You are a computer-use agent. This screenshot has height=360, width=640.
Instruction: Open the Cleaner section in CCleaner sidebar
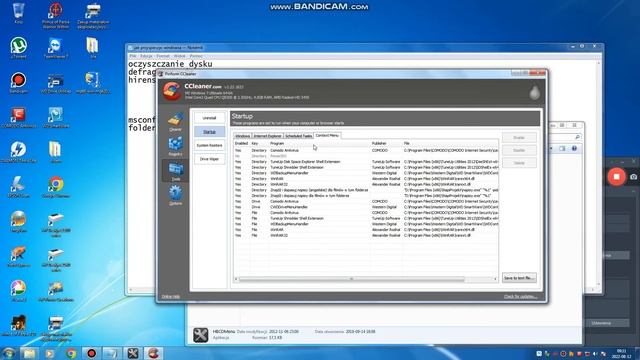click(x=176, y=122)
